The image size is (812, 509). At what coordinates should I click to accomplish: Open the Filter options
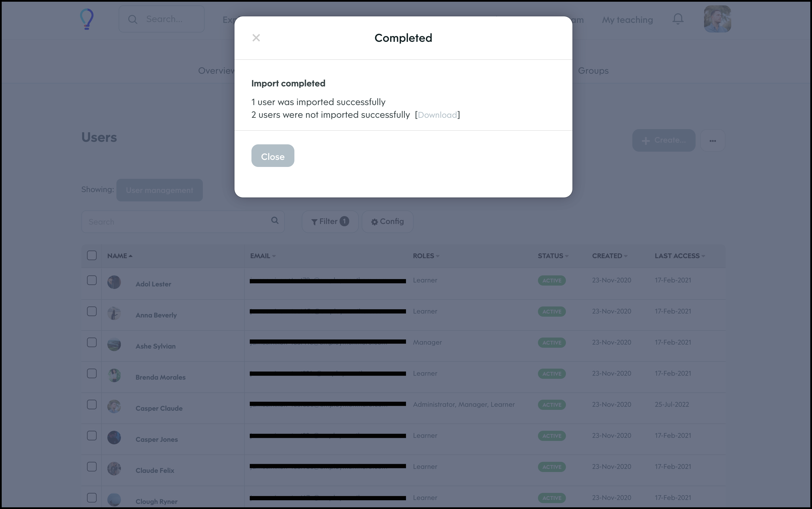pyautogui.click(x=330, y=221)
